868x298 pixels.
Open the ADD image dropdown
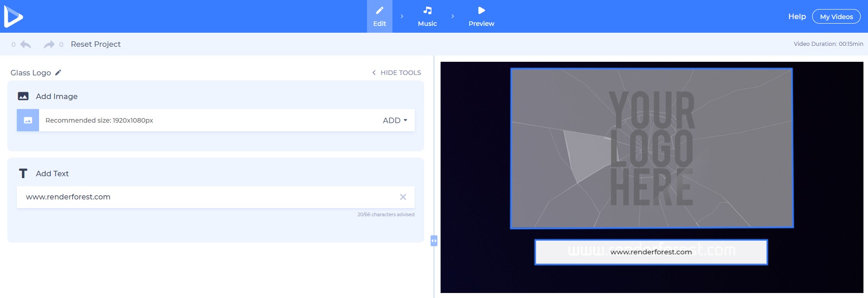click(x=395, y=120)
